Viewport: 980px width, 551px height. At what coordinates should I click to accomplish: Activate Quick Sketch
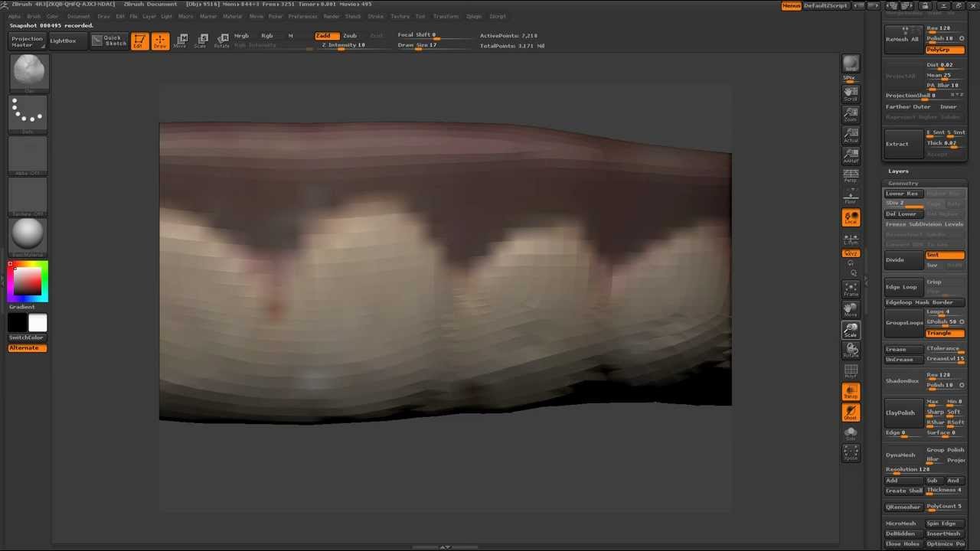coord(109,41)
